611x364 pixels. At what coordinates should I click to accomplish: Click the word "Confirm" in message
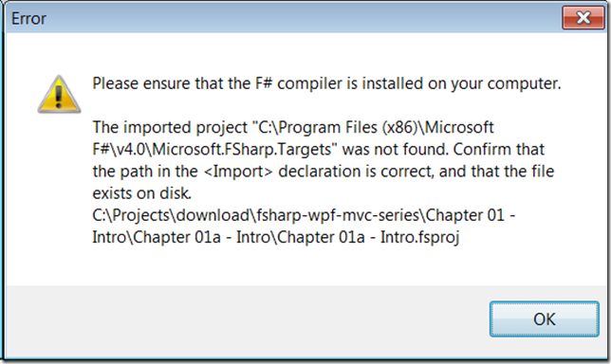tap(482, 149)
